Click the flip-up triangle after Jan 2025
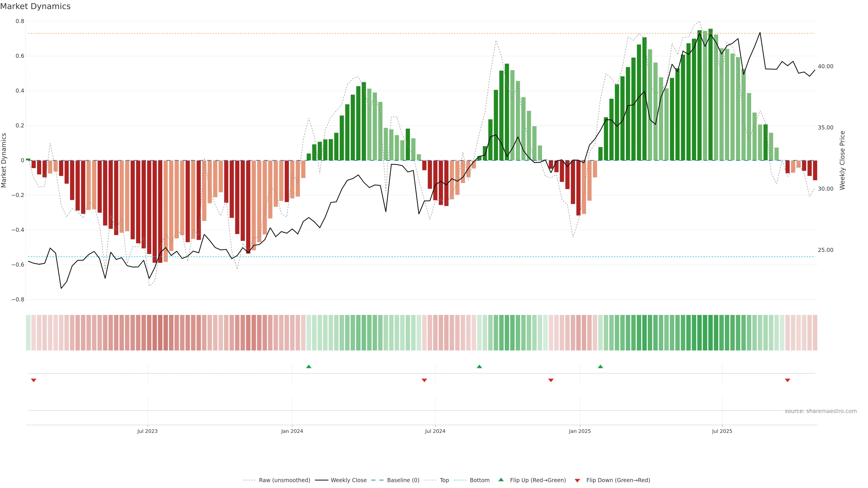This screenshot has height=488, width=868. [x=600, y=366]
